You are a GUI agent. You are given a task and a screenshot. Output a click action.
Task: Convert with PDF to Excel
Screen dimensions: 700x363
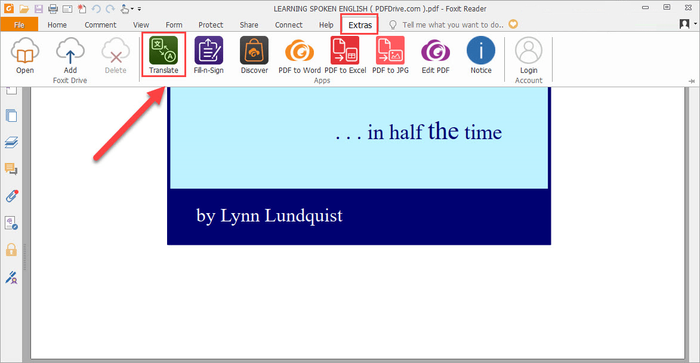coord(345,55)
